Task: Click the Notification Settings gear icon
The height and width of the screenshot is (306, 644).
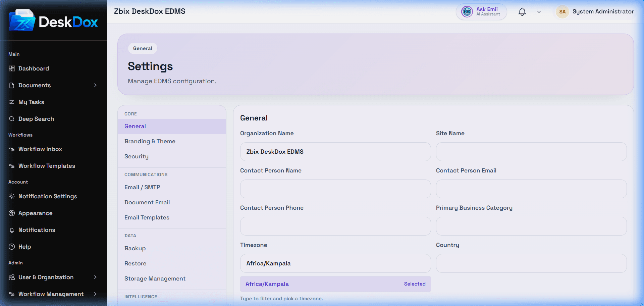Action: click(12, 196)
